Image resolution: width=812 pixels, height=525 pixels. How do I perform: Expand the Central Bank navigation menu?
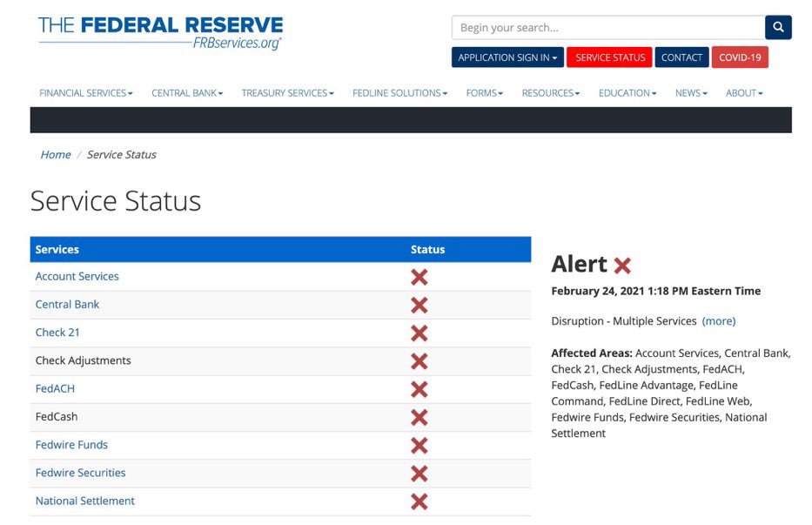tap(187, 93)
